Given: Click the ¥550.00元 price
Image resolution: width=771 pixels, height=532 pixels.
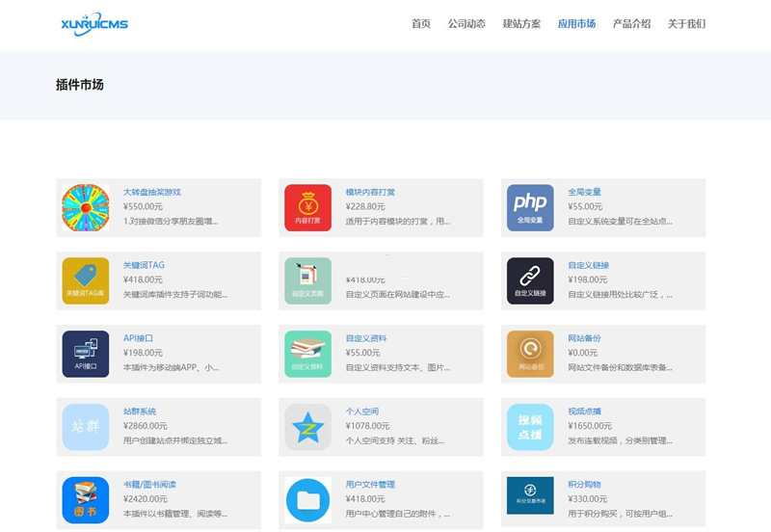Looking at the screenshot, I should 143,206.
